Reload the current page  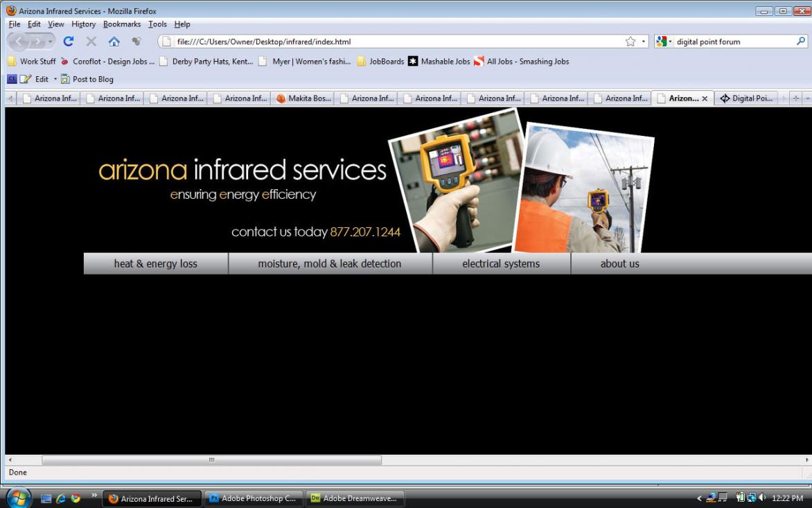point(69,42)
